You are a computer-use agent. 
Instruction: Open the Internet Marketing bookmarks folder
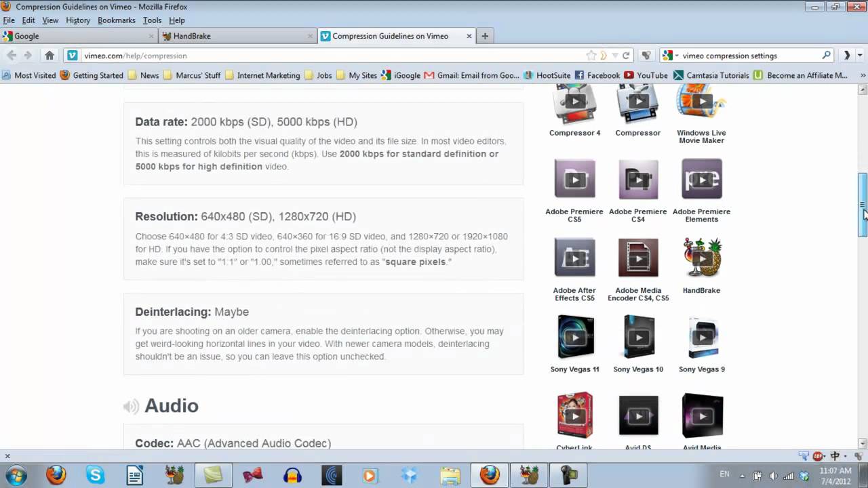pyautogui.click(x=262, y=75)
